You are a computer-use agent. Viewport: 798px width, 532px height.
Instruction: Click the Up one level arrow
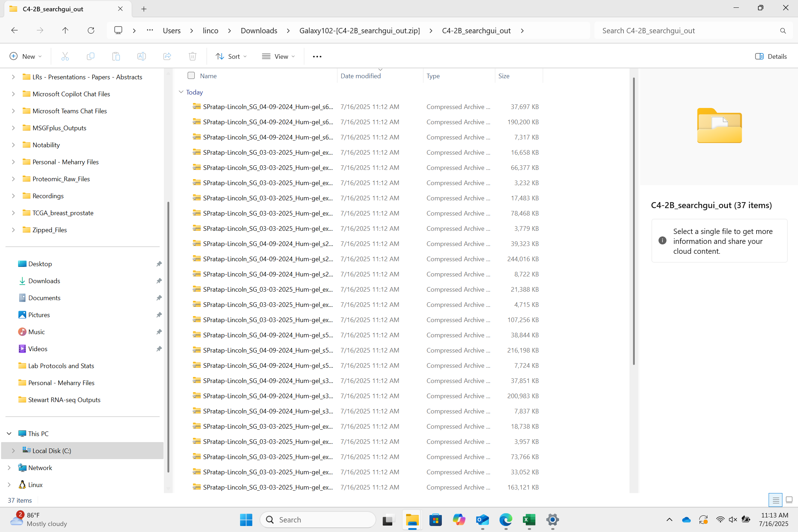click(x=65, y=30)
